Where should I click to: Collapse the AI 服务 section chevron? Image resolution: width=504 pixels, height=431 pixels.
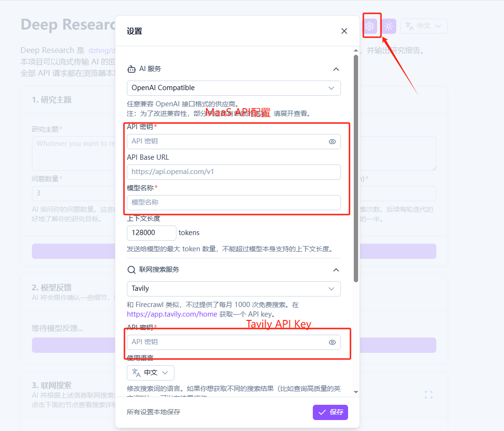[336, 69]
